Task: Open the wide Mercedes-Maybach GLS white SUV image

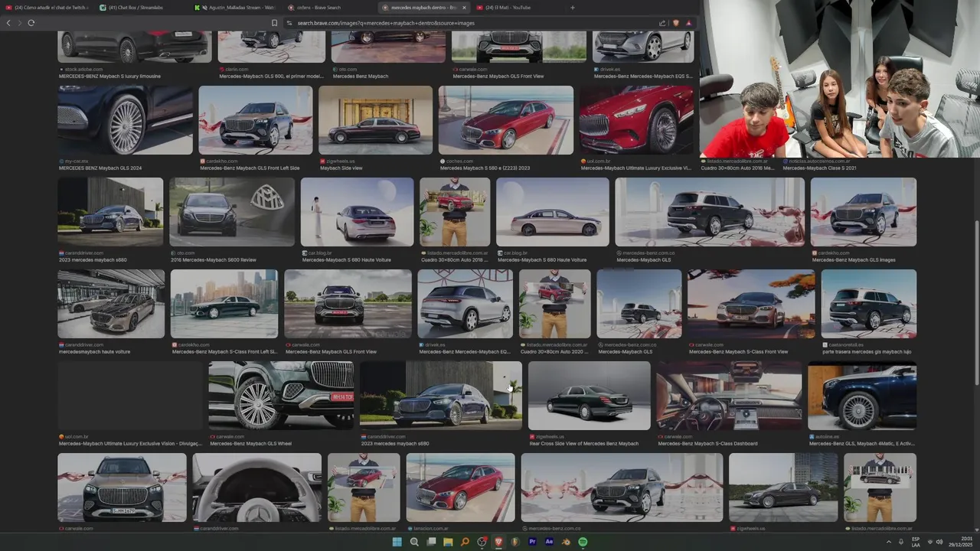Action: click(710, 212)
